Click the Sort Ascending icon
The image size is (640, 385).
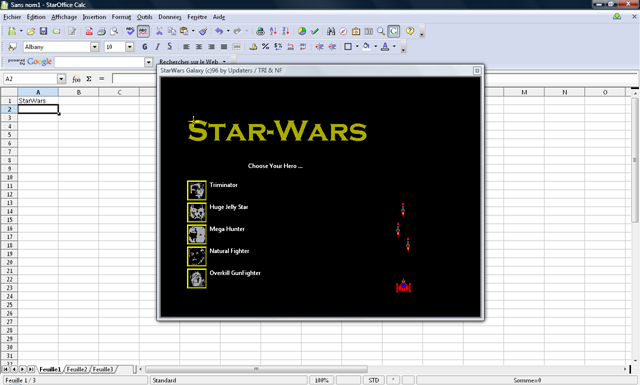click(273, 31)
